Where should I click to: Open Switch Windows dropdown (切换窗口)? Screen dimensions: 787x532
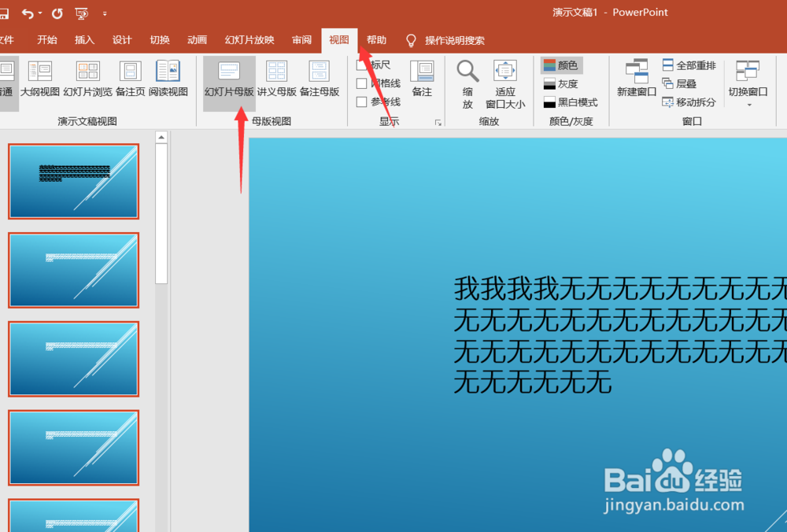click(748, 83)
